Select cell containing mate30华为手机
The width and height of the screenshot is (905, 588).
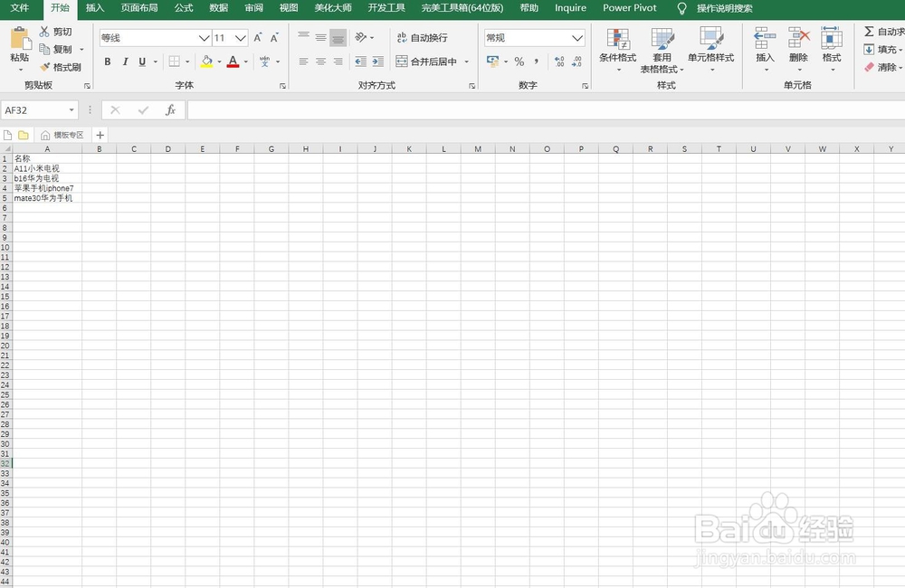coord(47,198)
